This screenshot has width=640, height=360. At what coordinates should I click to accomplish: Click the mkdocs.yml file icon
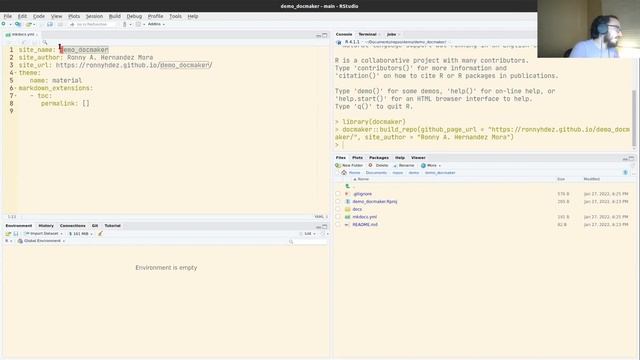coord(348,217)
